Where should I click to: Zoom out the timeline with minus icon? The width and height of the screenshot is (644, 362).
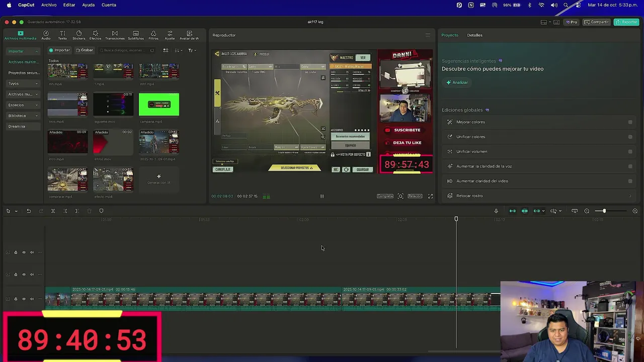(x=587, y=211)
